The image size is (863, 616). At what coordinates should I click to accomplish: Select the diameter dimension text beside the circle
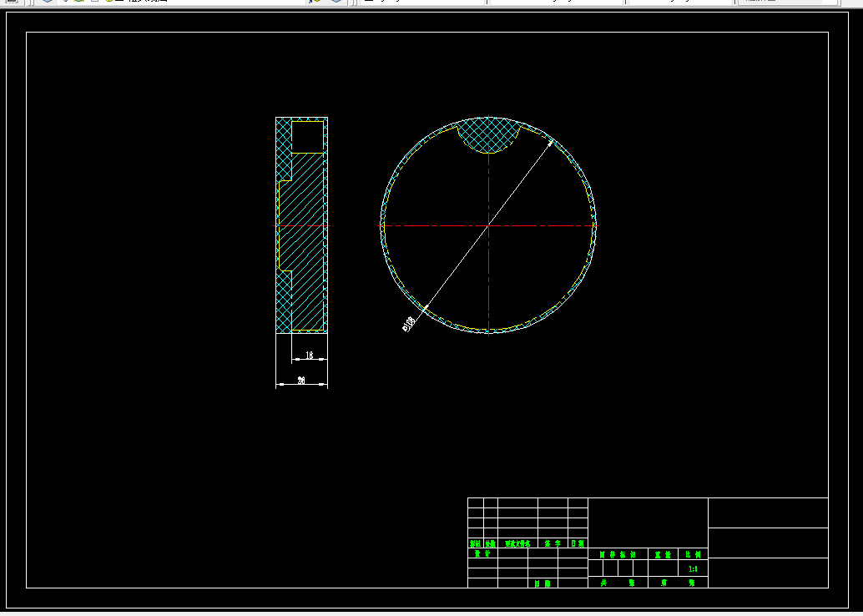[x=408, y=324]
